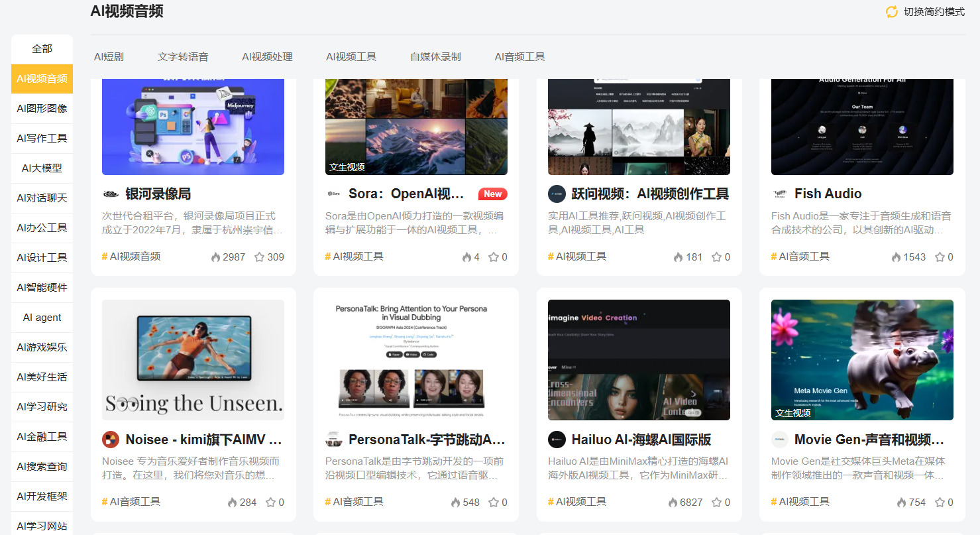Choose AI美好生活 in the sidebar
This screenshot has height=535, width=980.
coord(42,377)
